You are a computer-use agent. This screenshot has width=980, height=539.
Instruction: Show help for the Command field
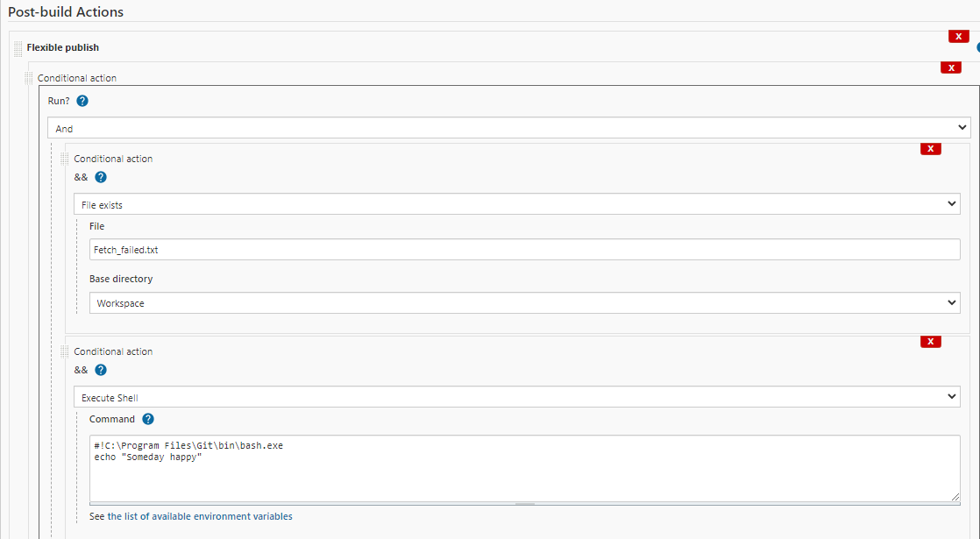[148, 419]
